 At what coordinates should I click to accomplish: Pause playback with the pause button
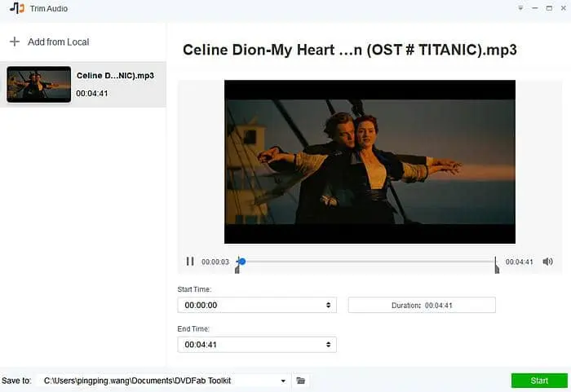click(x=190, y=262)
